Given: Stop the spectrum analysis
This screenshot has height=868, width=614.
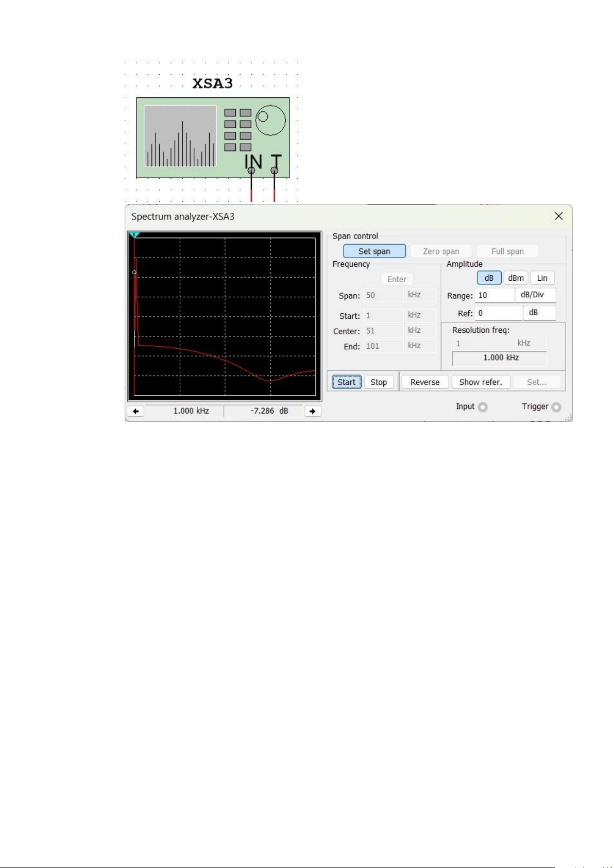Looking at the screenshot, I should (x=379, y=382).
